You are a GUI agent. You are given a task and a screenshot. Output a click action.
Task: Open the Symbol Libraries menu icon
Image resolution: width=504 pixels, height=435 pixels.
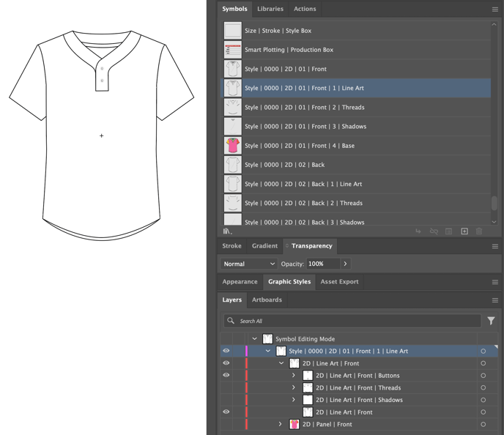click(x=227, y=231)
